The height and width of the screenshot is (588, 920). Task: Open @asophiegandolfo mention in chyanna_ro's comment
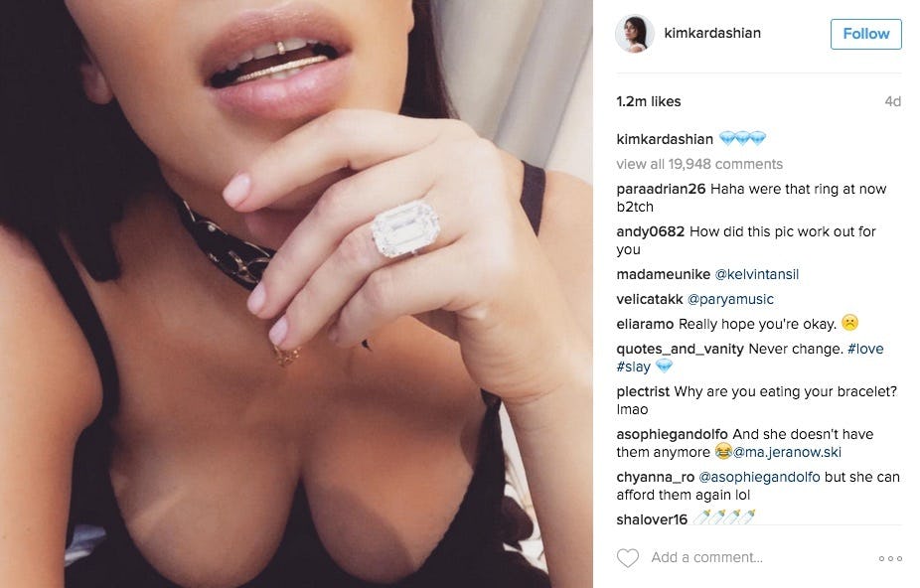tap(759, 477)
